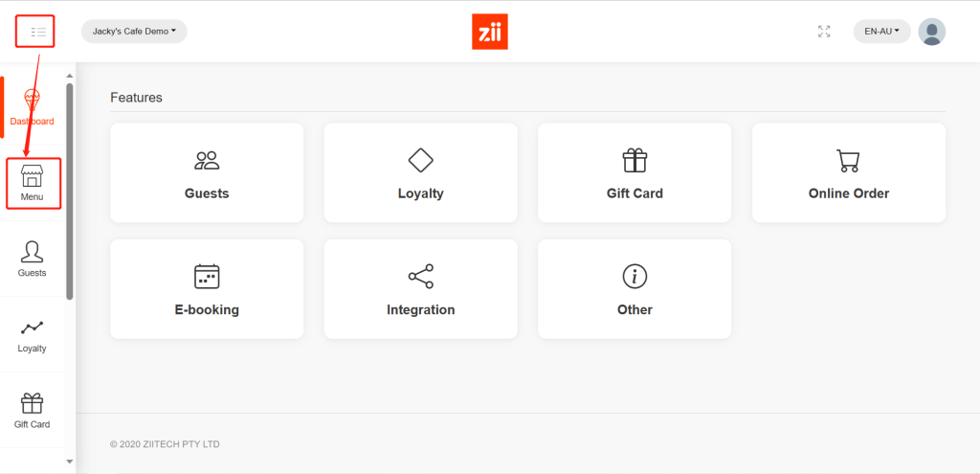Click the Gift Card present icon tile

point(635,172)
